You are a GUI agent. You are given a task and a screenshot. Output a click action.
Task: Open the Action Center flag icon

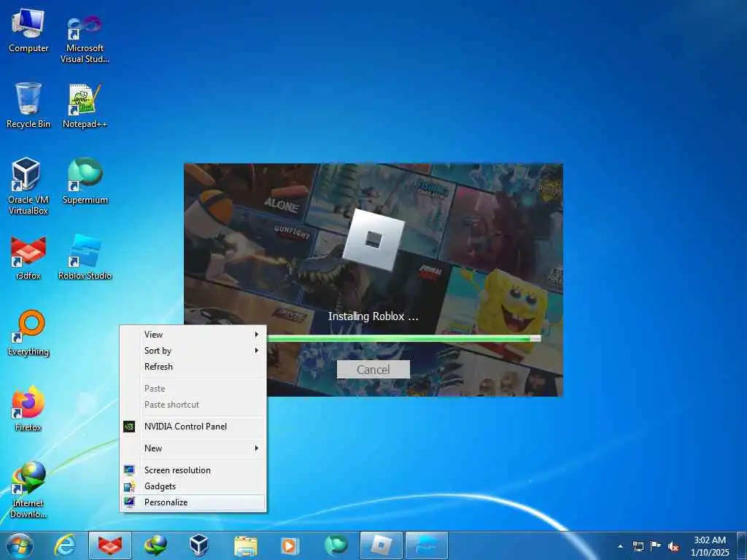656,546
